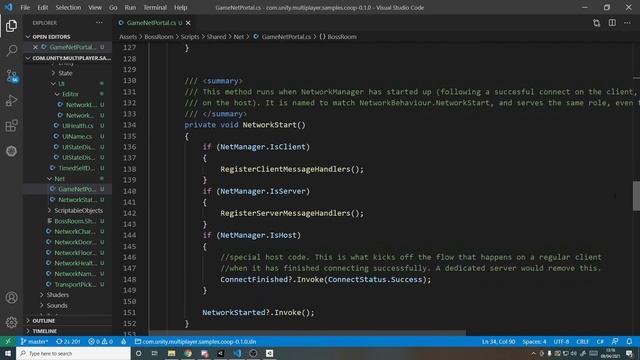Viewport: 640px width, 360px height.
Task: Expand the State folder
Action: [64, 73]
